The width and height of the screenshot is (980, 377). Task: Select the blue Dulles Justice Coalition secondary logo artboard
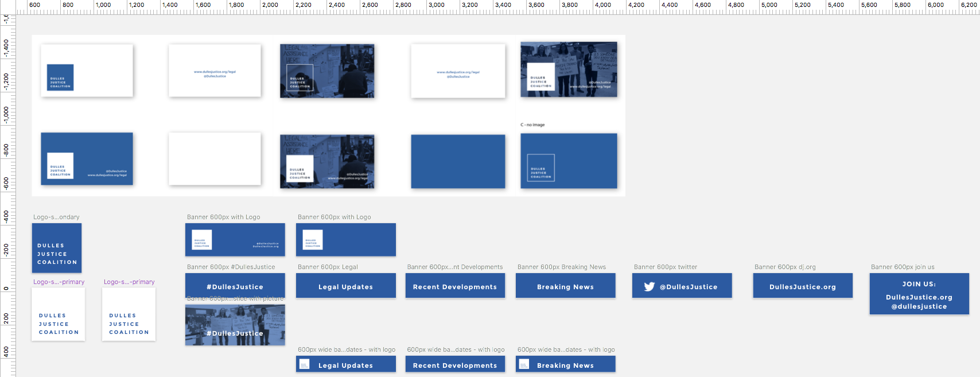pyautogui.click(x=57, y=248)
